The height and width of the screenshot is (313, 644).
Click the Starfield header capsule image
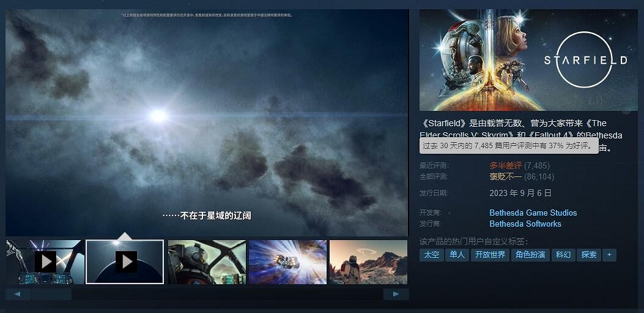529,60
